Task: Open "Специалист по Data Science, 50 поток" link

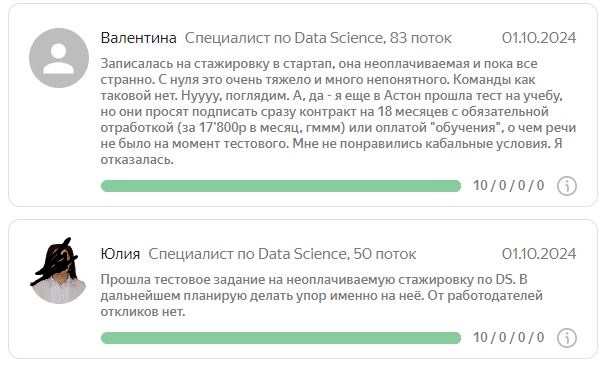Action: (x=282, y=254)
